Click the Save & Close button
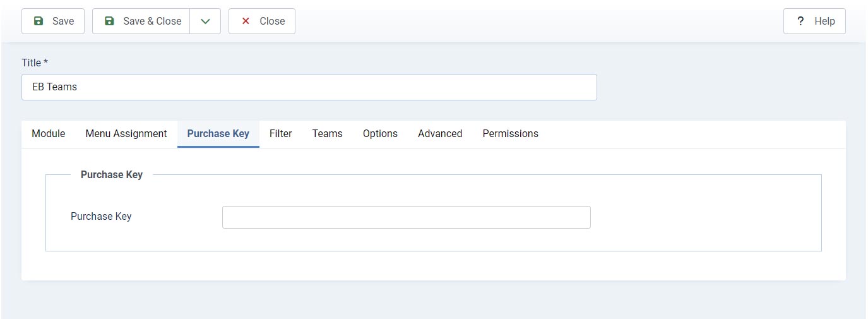 [x=141, y=21]
